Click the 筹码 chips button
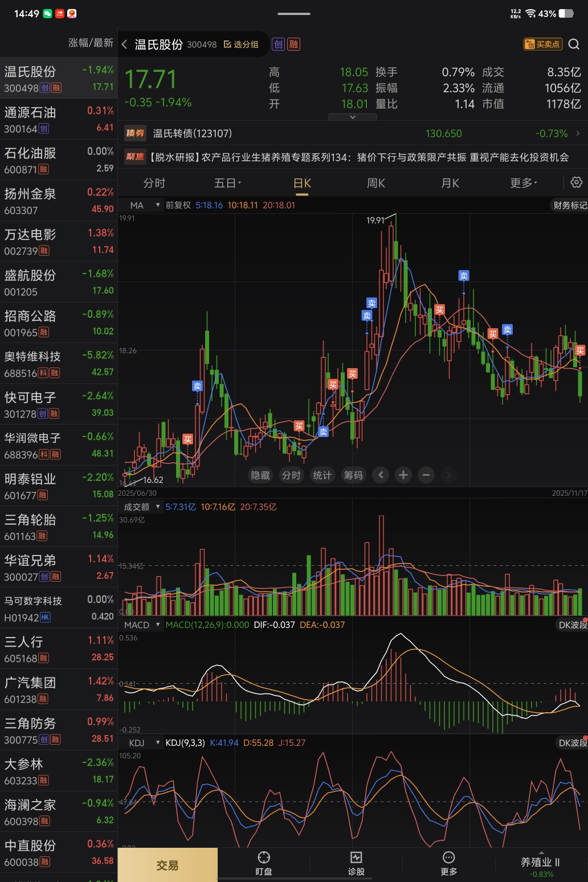Viewport: 588px width, 882px height. (353, 475)
